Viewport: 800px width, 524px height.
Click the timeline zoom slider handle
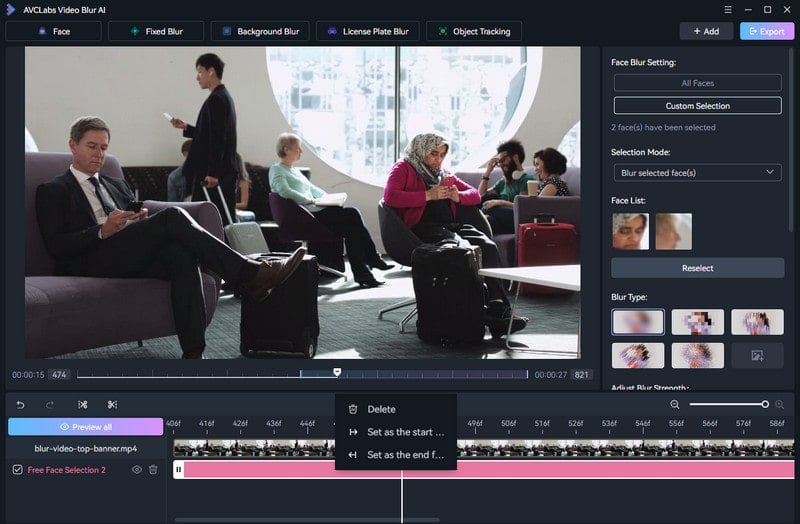coord(765,404)
